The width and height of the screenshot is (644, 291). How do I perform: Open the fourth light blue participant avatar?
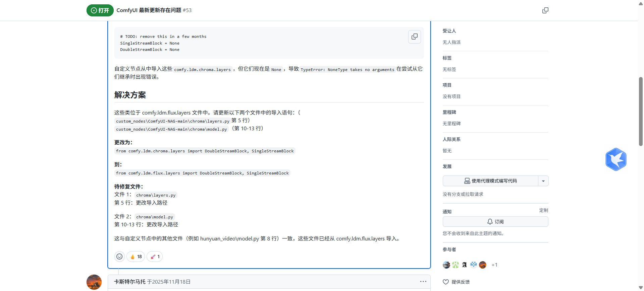474,265
